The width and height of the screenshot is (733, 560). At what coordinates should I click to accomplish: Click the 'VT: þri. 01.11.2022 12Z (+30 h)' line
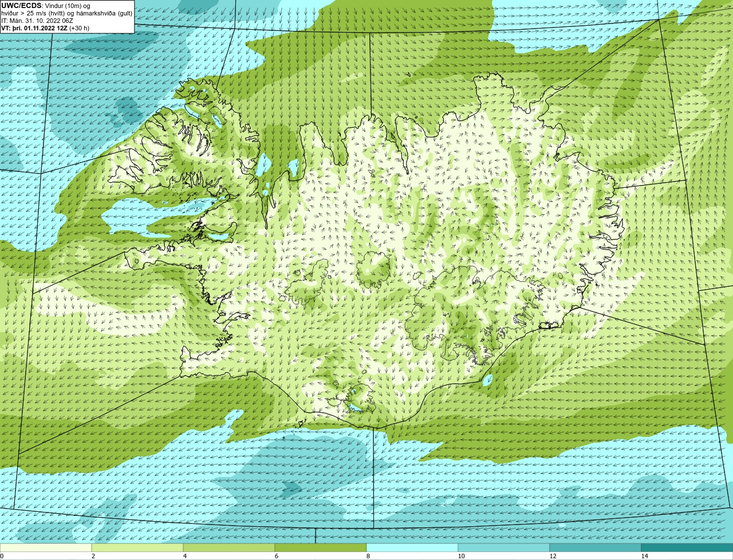click(45, 27)
